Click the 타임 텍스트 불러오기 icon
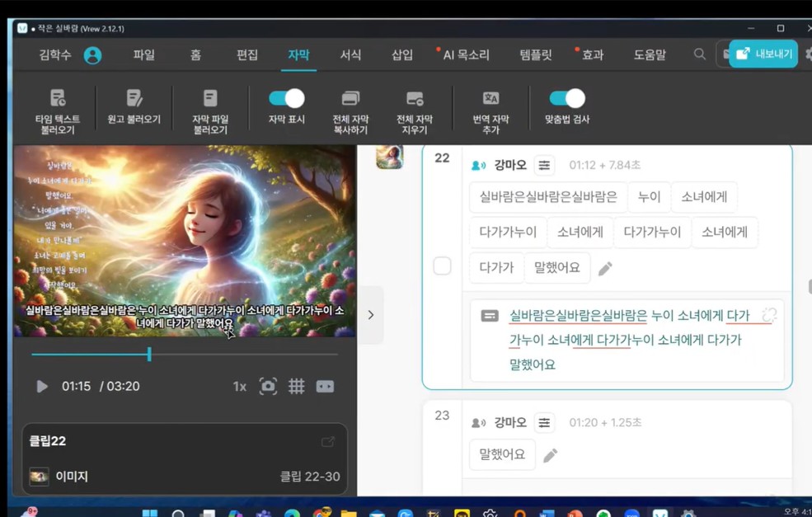Image resolution: width=812 pixels, height=517 pixels. pyautogui.click(x=58, y=98)
